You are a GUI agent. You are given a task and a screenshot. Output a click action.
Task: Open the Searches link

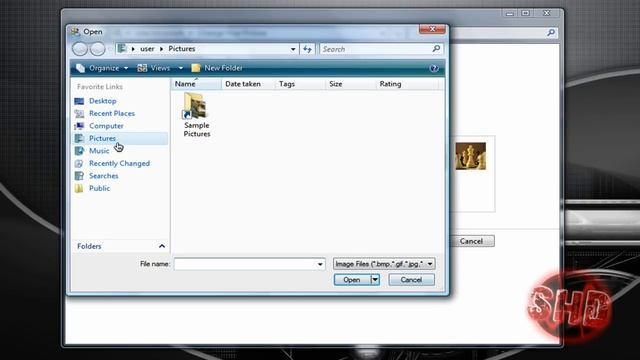[104, 176]
